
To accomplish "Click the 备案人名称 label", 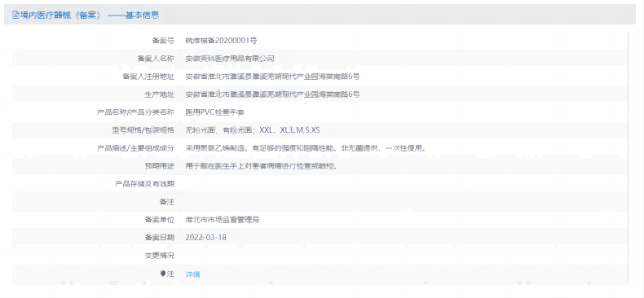I will tap(156, 59).
